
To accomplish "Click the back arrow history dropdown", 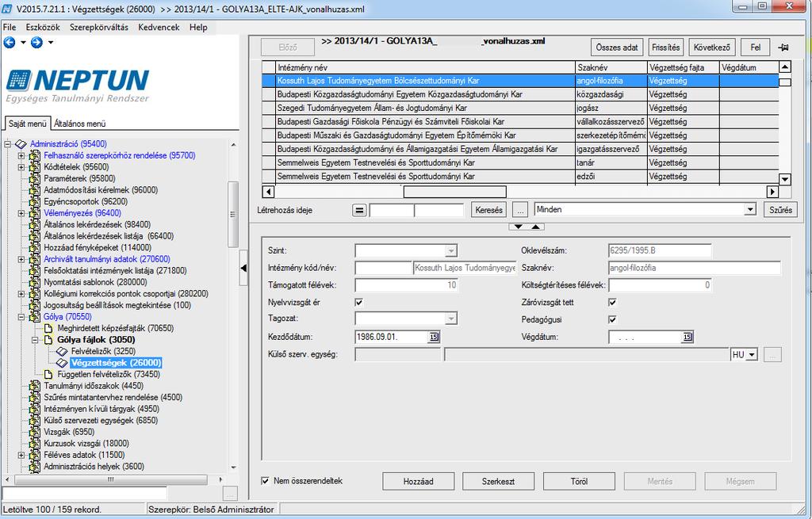I will click(23, 43).
